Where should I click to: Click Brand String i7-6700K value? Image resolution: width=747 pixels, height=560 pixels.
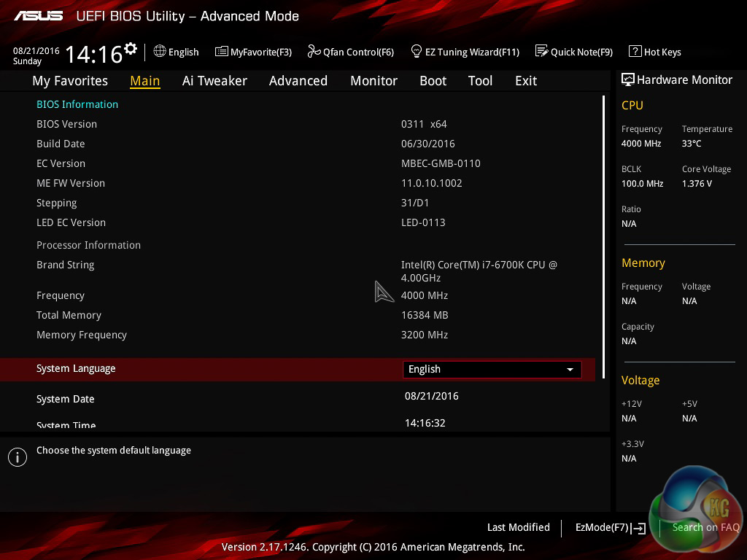point(479,271)
